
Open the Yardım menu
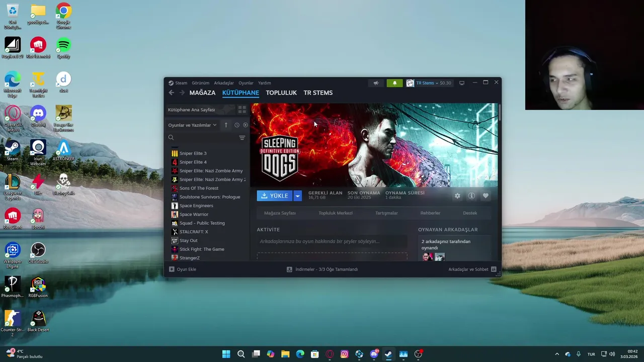pos(265,83)
